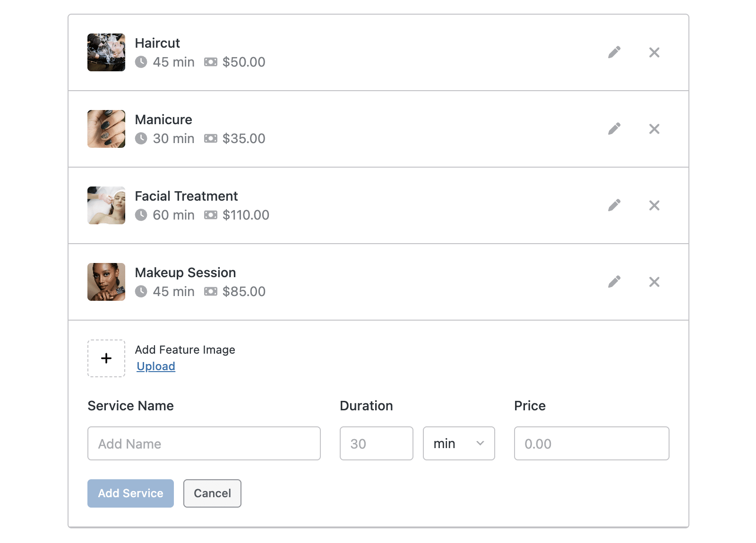
Task: Remove the Haircut service
Action: coord(654,52)
